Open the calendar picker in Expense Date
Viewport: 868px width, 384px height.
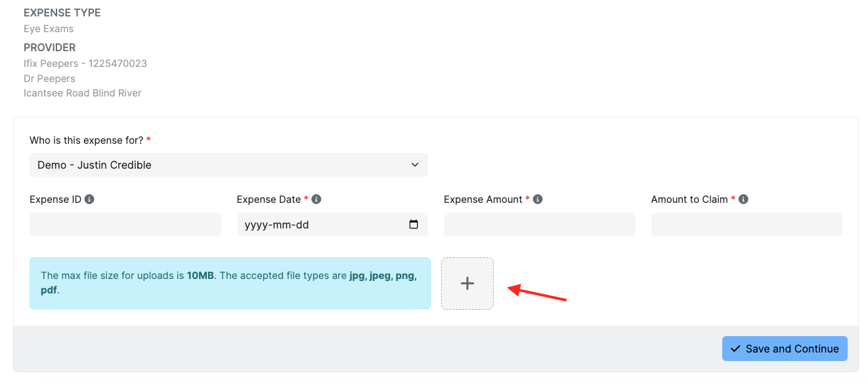(x=414, y=224)
